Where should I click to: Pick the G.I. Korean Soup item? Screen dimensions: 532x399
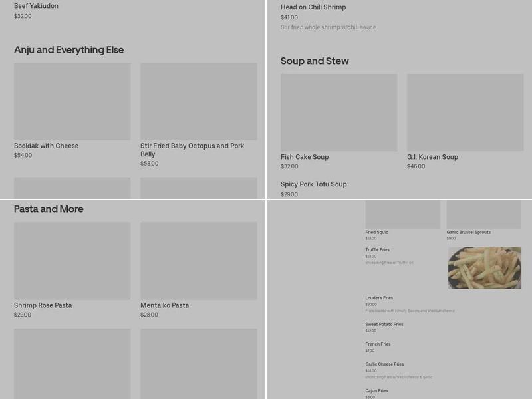click(432, 157)
